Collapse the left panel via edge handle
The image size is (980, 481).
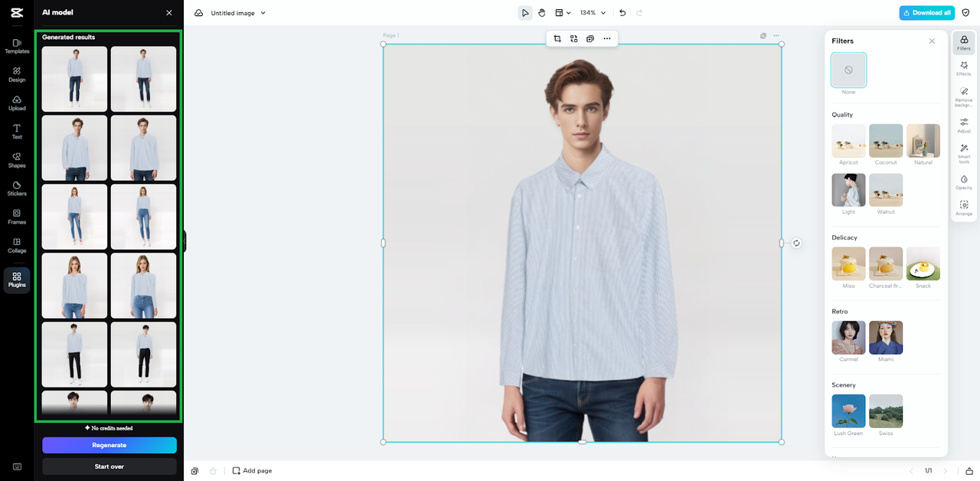(185, 241)
